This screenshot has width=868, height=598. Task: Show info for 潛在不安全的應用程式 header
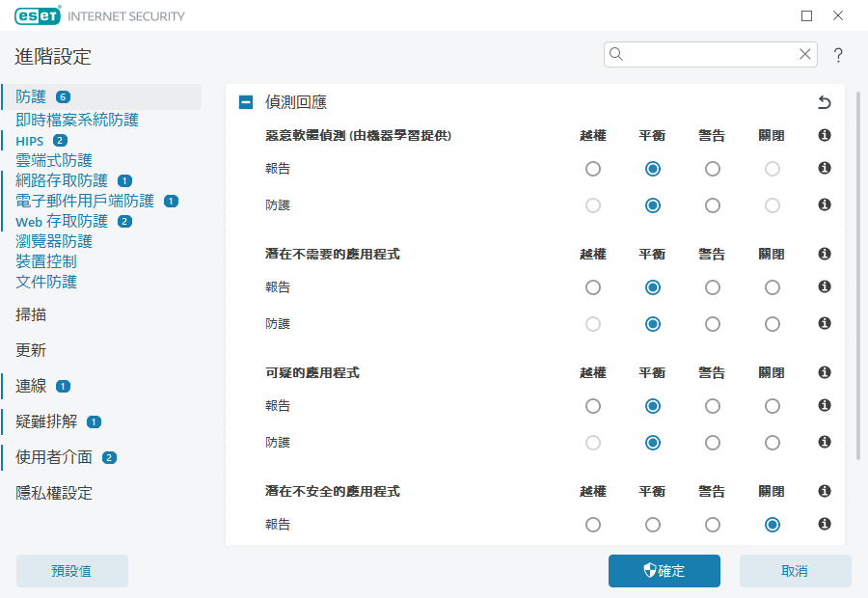pos(825,491)
